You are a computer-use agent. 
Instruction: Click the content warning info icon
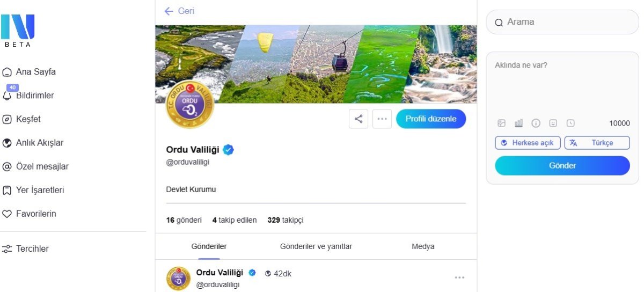coord(536,123)
